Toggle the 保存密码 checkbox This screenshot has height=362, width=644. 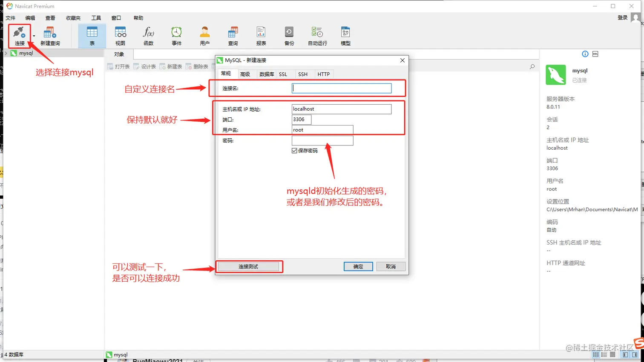(x=294, y=151)
